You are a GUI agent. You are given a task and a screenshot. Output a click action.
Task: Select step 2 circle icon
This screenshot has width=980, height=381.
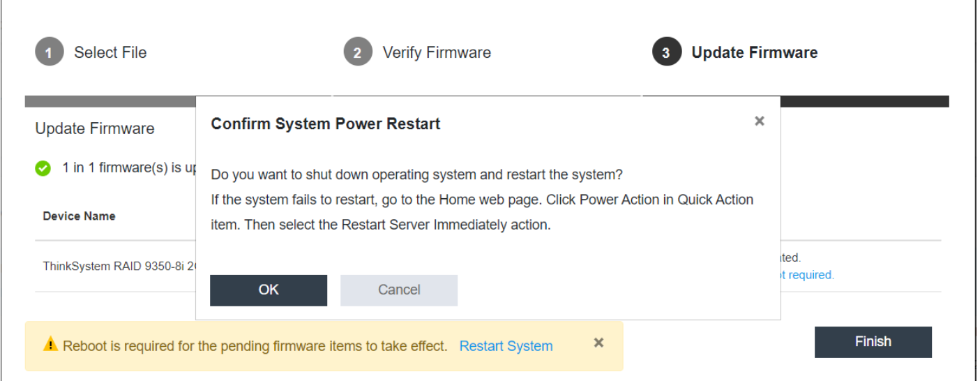tap(358, 53)
